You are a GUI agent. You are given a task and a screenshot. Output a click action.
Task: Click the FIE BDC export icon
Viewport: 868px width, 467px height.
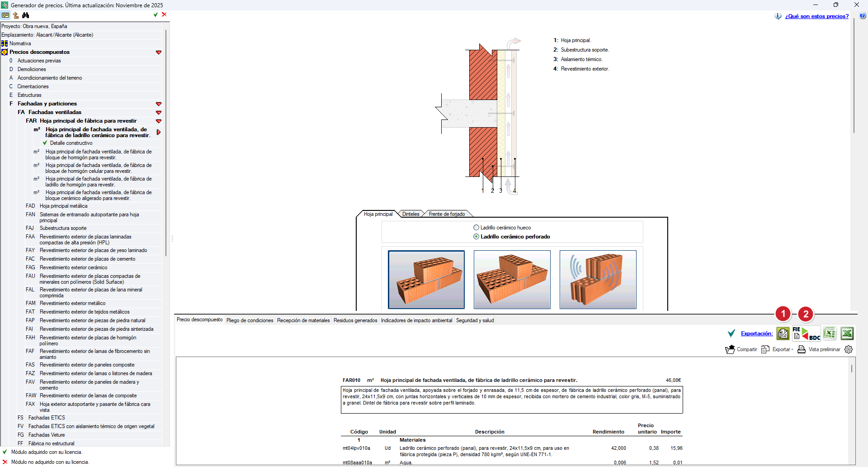pos(806,334)
